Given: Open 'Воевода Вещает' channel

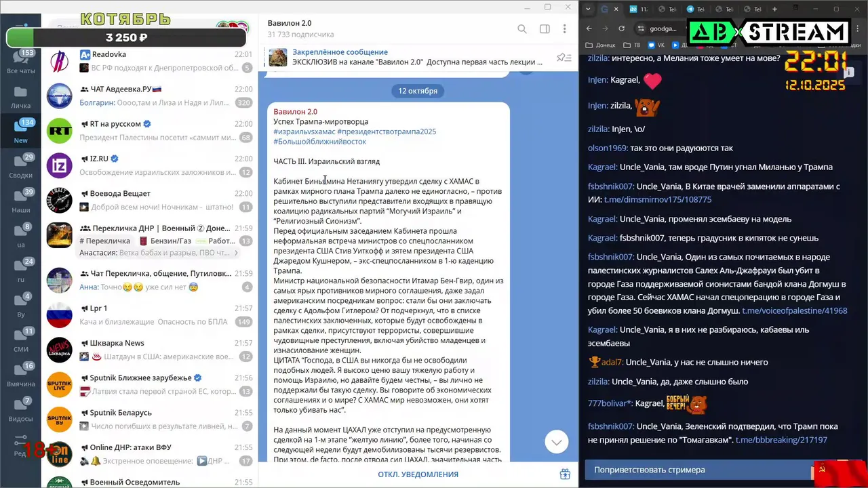Looking at the screenshot, I should [149, 200].
